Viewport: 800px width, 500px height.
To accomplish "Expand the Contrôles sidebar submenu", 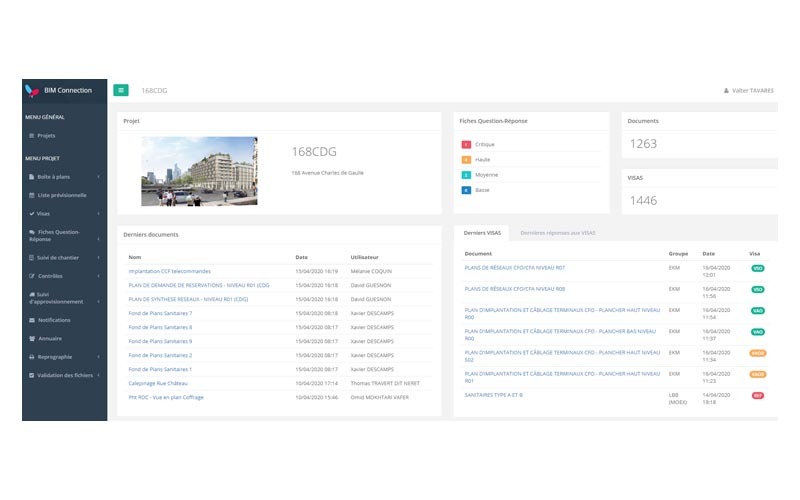I will coord(98,275).
